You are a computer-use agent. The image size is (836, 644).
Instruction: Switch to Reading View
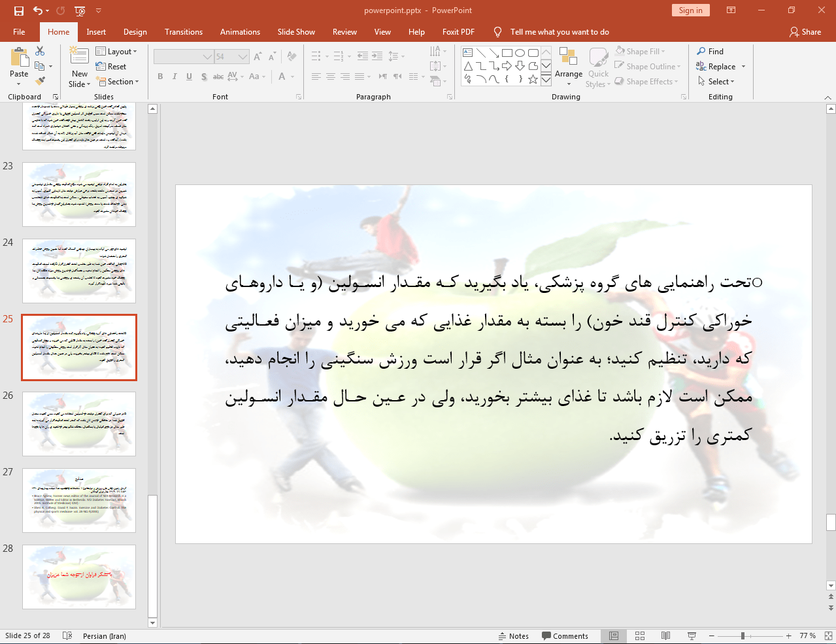tap(665, 636)
